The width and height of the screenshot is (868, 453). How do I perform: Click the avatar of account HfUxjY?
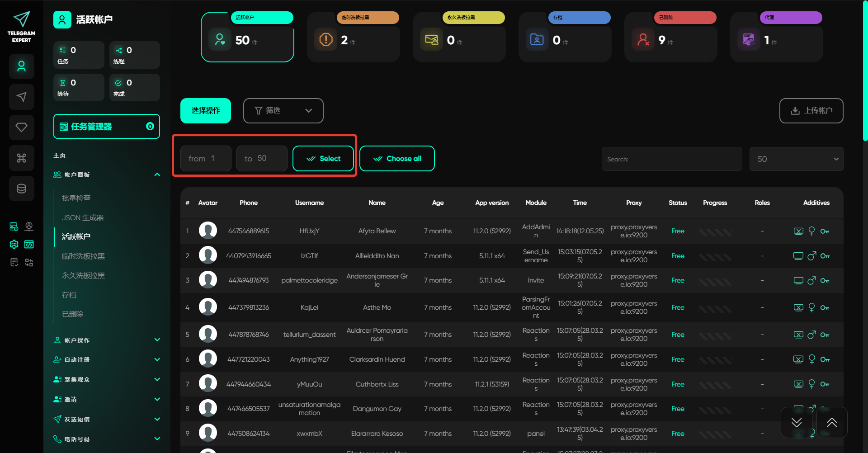(208, 231)
